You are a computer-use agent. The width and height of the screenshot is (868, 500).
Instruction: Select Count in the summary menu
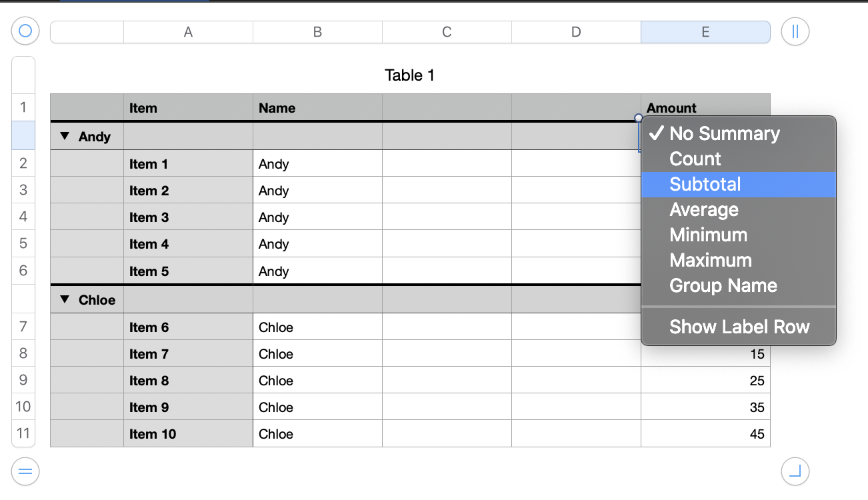695,159
